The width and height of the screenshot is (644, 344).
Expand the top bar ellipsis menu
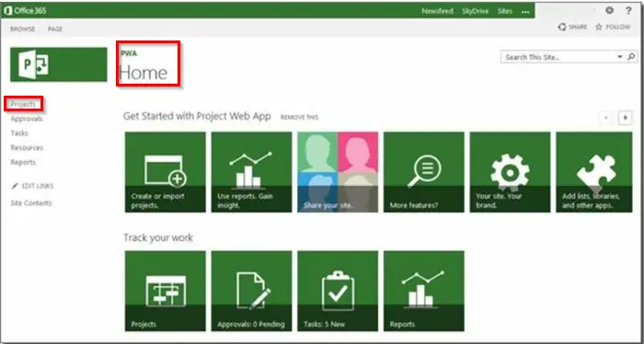[525, 11]
